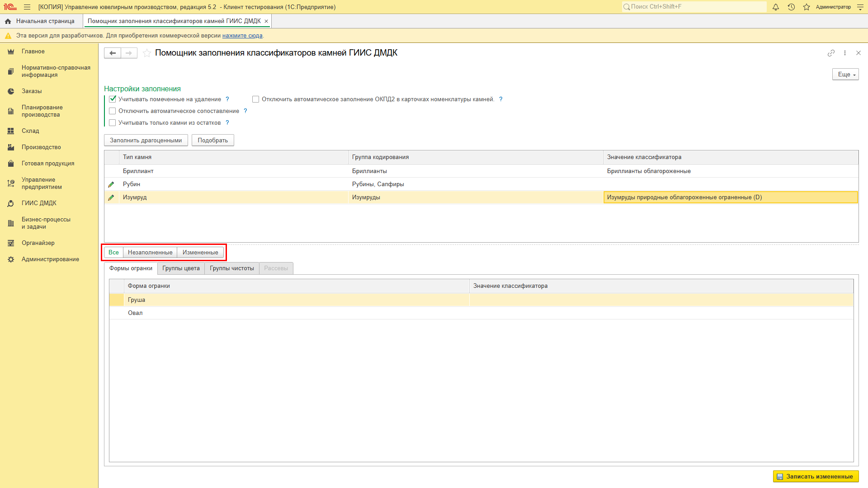This screenshot has width=868, height=488.
Task: Switch to the Начальная страница tab
Action: click(41, 21)
